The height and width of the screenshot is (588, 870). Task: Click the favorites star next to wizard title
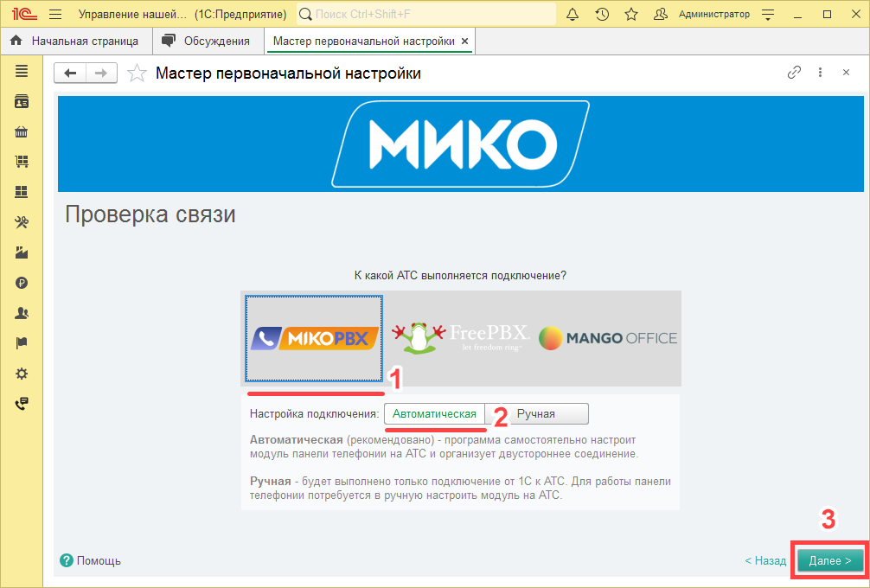coord(136,73)
